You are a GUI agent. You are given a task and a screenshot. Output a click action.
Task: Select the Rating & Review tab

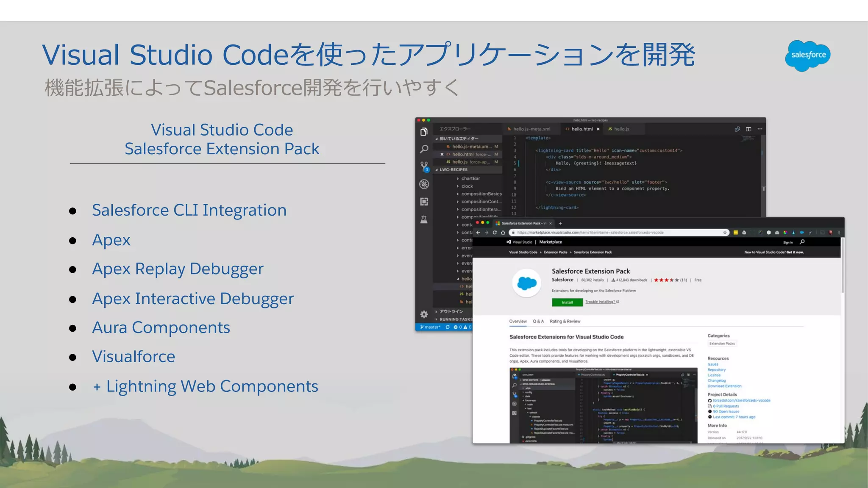pos(565,322)
